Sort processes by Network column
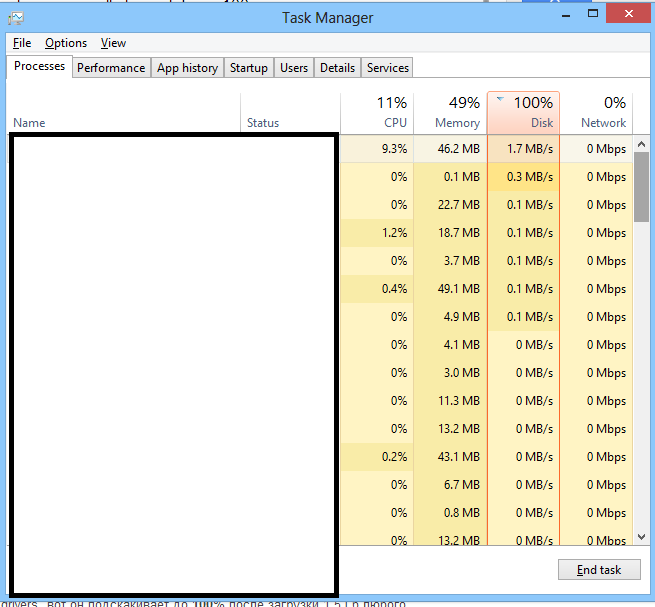Image resolution: width=655 pixels, height=607 pixels. pyautogui.click(x=596, y=113)
